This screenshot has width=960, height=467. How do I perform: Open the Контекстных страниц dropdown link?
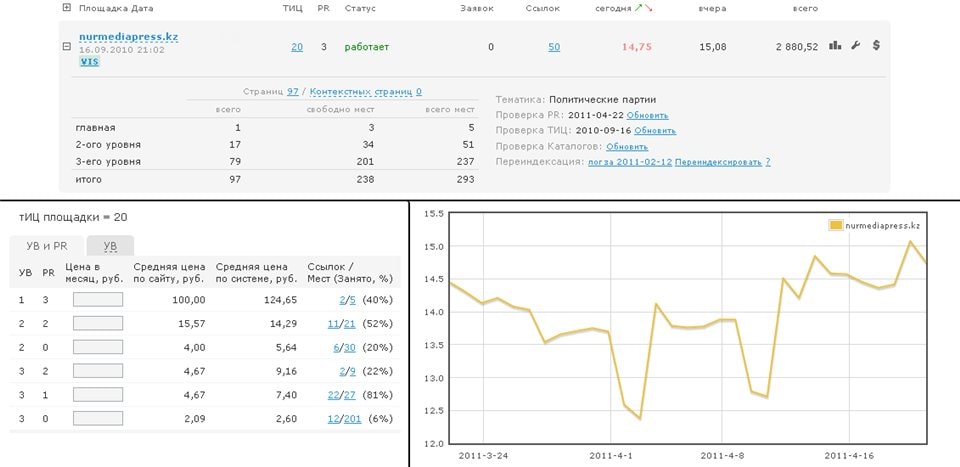[x=365, y=91]
